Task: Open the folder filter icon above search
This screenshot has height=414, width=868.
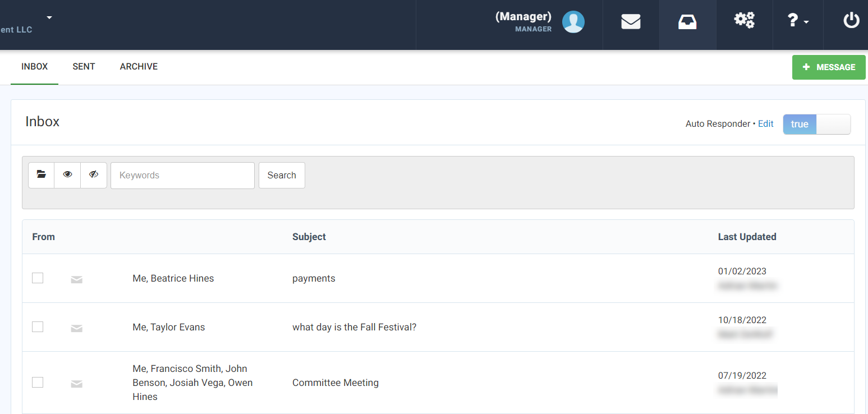Action: pos(41,174)
